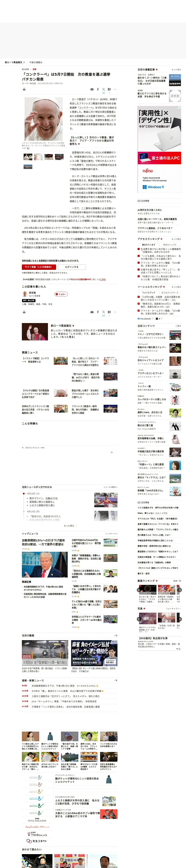Open トップページへ link beside トップニュース

(x=111, y=534)
